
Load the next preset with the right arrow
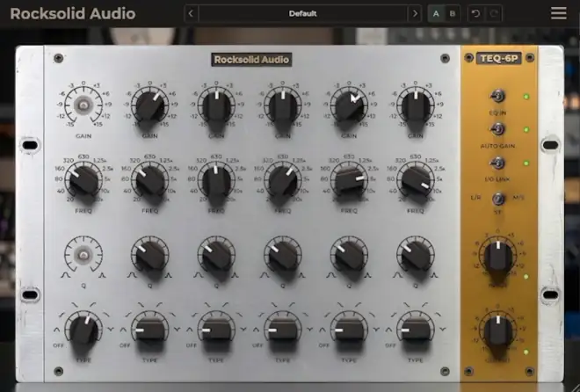[x=415, y=14]
